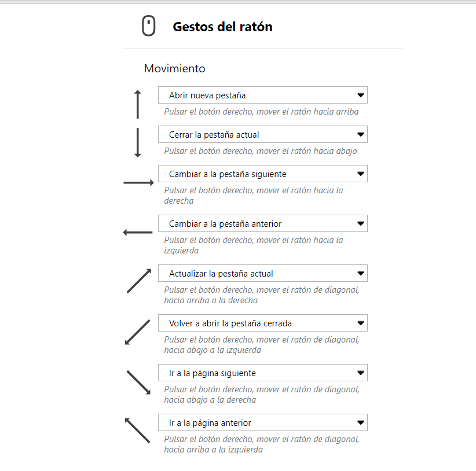Click the up arrow gesture icon
The width and height of the screenshot is (476, 471).
click(138, 104)
